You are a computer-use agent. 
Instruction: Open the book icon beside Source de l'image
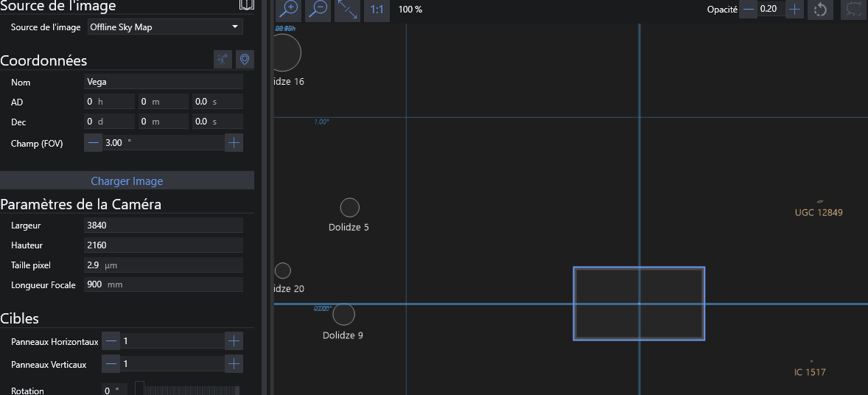pos(247,5)
